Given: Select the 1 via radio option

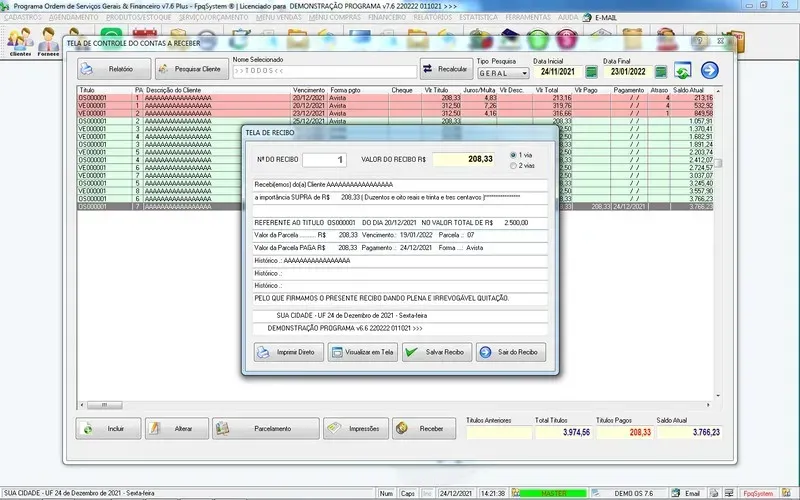Looking at the screenshot, I should pos(513,155).
